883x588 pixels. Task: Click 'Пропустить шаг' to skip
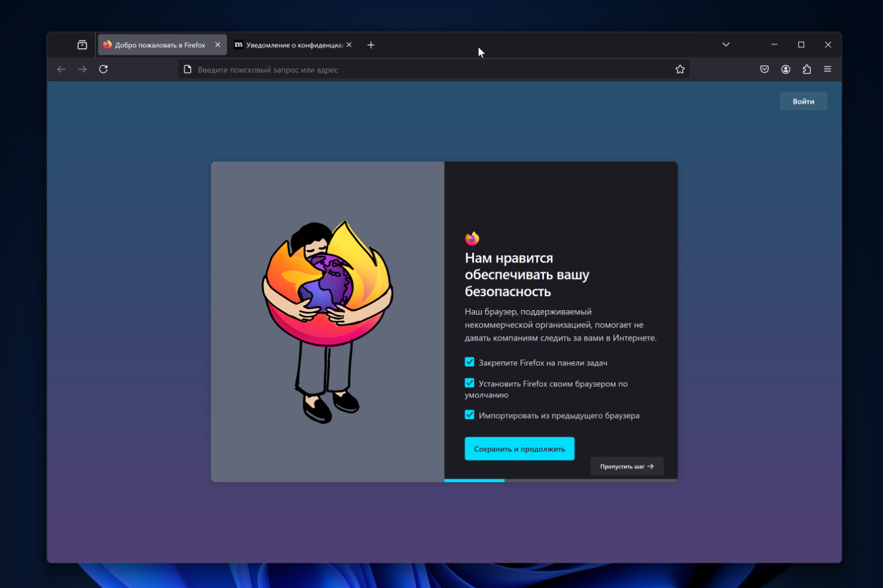pos(627,466)
